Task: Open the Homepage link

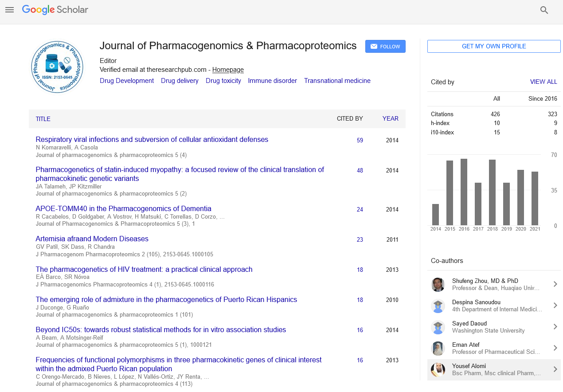Action: click(x=228, y=70)
